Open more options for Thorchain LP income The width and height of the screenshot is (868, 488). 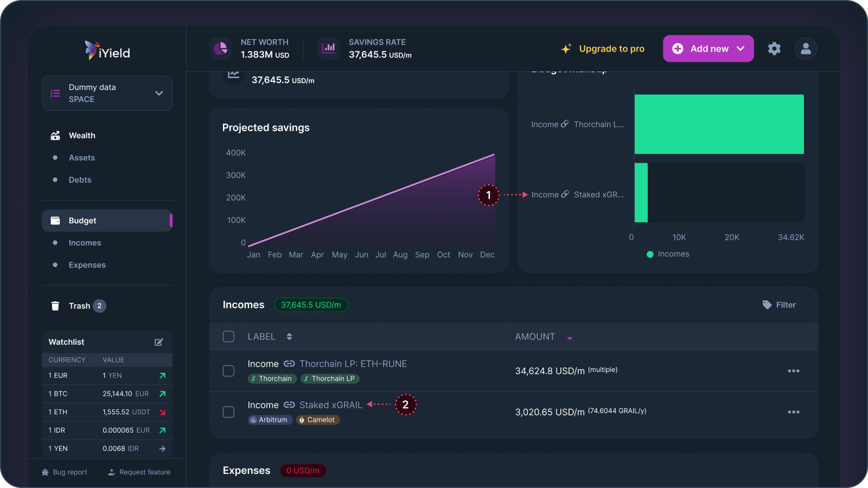[793, 371]
